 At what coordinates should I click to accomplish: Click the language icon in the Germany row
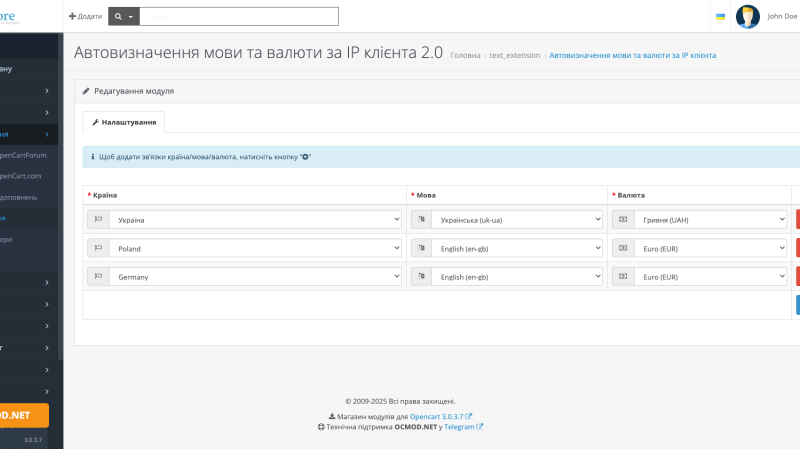[x=421, y=277]
